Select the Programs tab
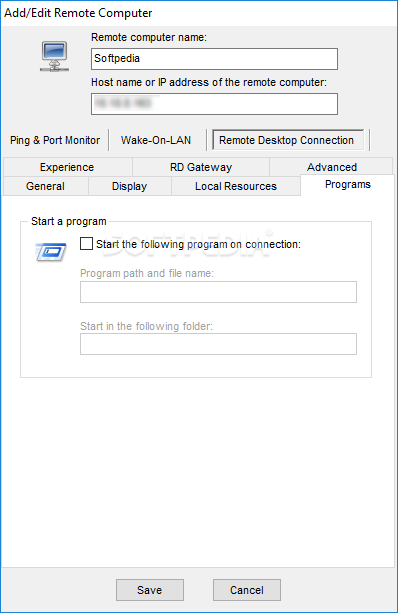 pos(348,185)
